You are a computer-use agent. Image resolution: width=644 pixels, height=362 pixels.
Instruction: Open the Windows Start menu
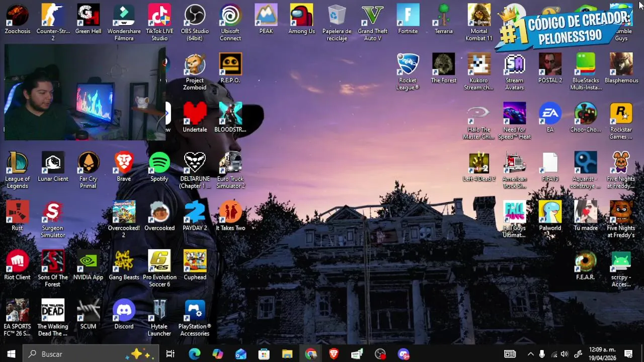(12, 354)
